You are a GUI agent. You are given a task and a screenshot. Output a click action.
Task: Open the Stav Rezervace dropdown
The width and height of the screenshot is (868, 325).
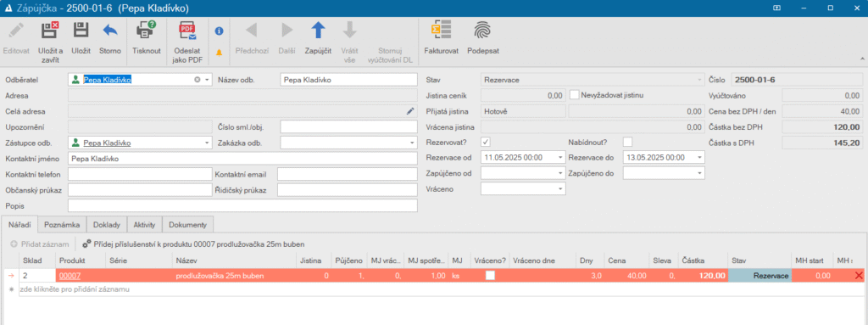[699, 80]
